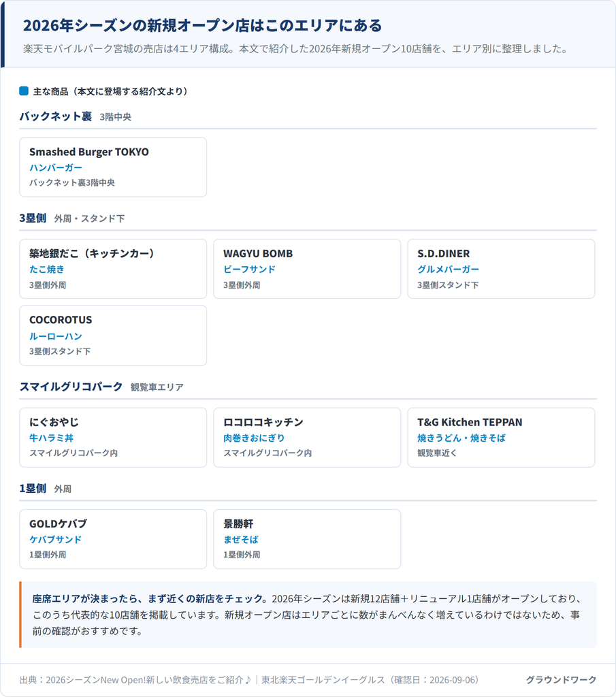Image resolution: width=616 pixels, height=697 pixels.
Task: Select the スマイルグリコパーク section heading
Action: pos(71,387)
